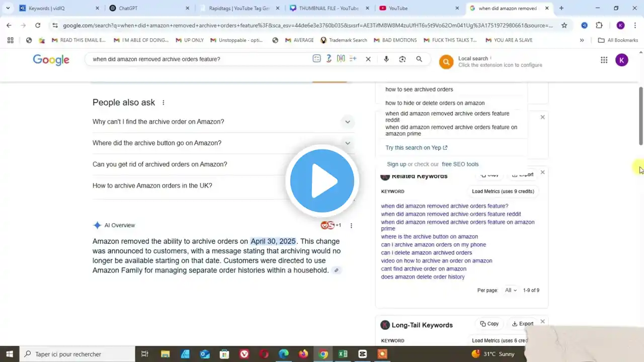Switch to the THUMBNAIL FILE tab
The width and height of the screenshot is (644, 362).
(x=329, y=8)
